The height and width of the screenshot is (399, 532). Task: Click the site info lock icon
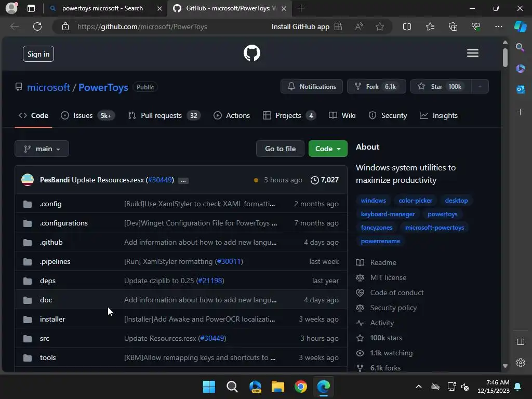[65, 26]
